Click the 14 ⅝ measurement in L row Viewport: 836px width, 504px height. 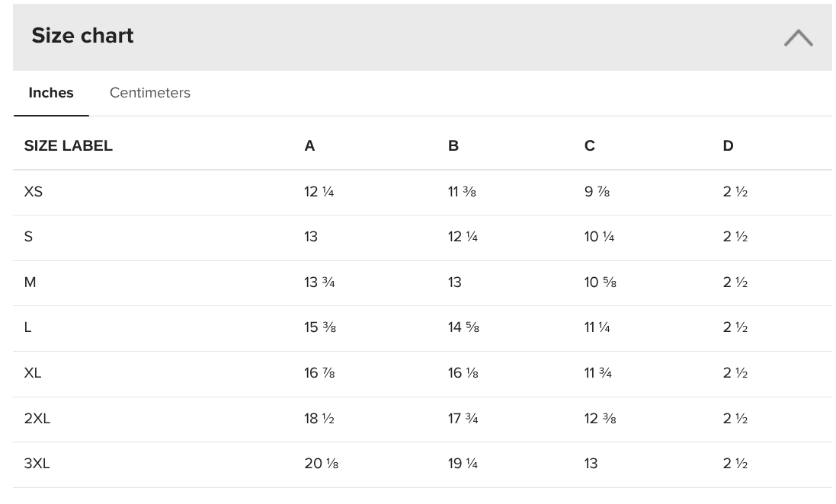tap(464, 327)
